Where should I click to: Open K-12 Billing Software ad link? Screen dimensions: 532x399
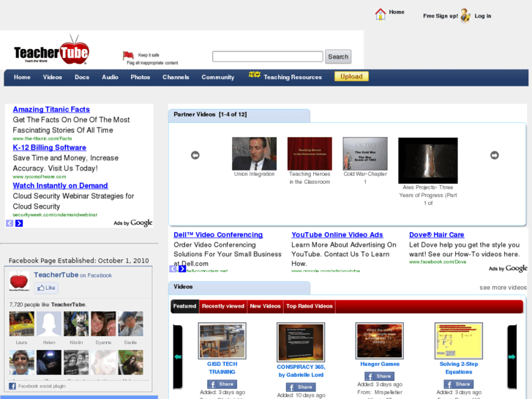point(50,147)
